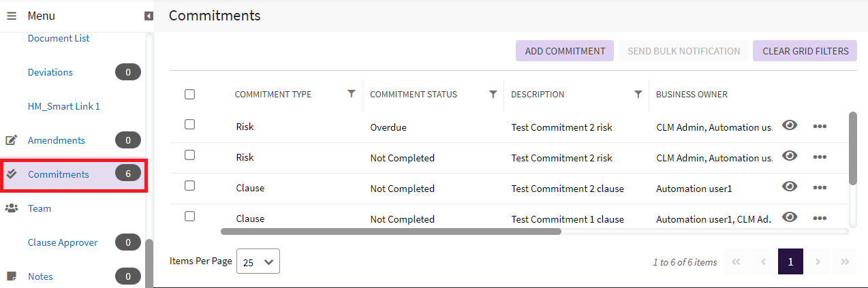Screen dimensions: 868x288
Task: Open the Items Per Page dropdown
Action: tap(258, 261)
